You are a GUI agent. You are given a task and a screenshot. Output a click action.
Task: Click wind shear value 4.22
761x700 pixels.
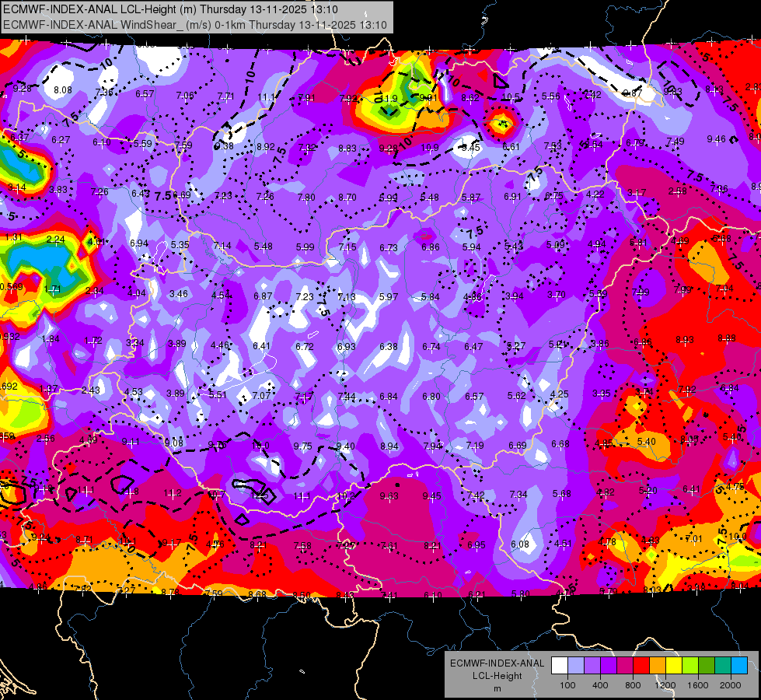pyautogui.click(x=595, y=194)
